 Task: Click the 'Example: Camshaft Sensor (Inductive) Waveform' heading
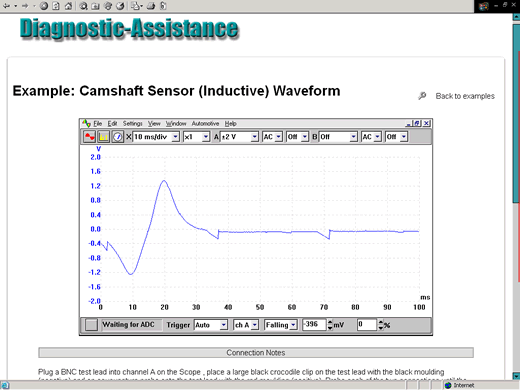click(x=176, y=91)
